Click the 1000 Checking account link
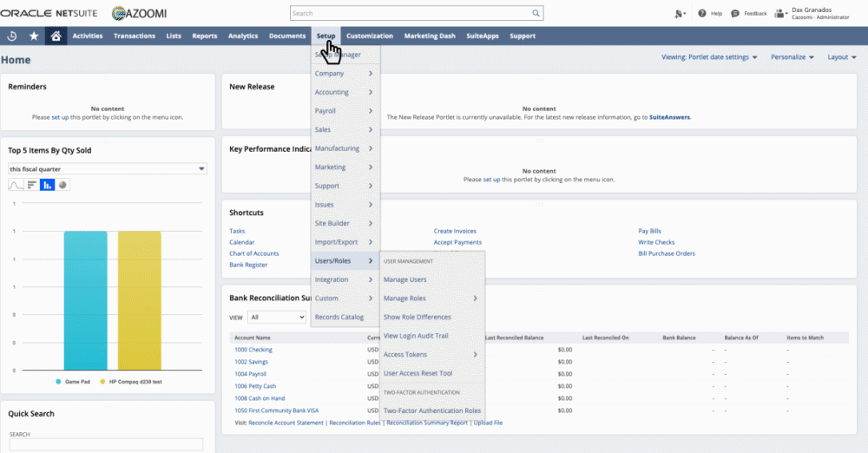Image resolution: width=868 pixels, height=453 pixels. pyautogui.click(x=253, y=349)
